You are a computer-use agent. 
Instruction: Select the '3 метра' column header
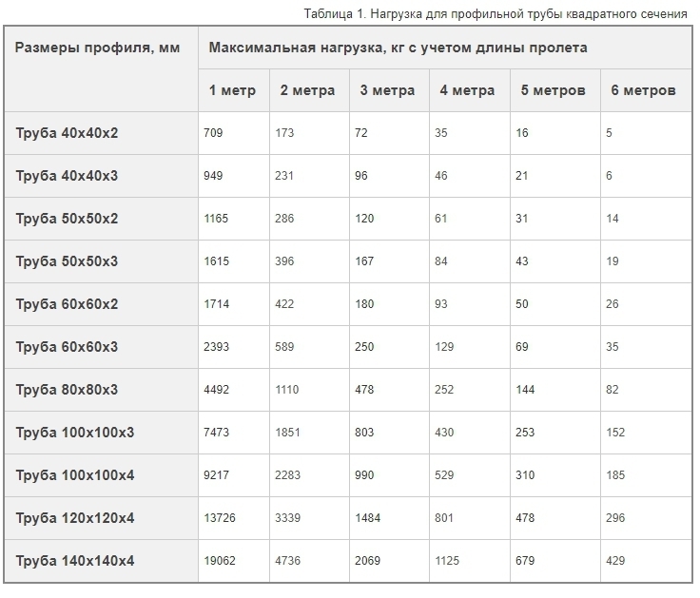pyautogui.click(x=387, y=91)
